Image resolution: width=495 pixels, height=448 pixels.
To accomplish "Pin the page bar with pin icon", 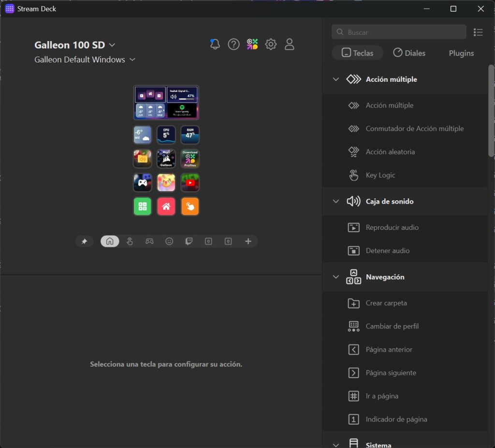I will click(x=84, y=241).
